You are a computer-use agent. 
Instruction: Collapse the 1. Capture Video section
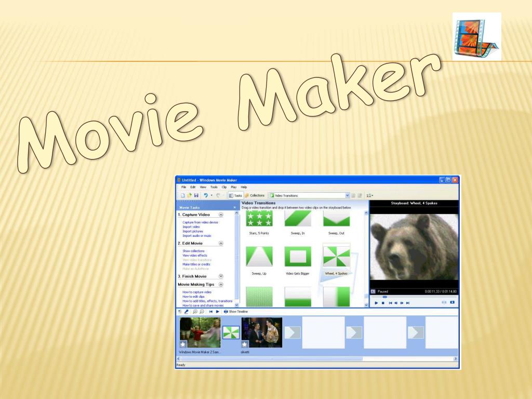221,215
